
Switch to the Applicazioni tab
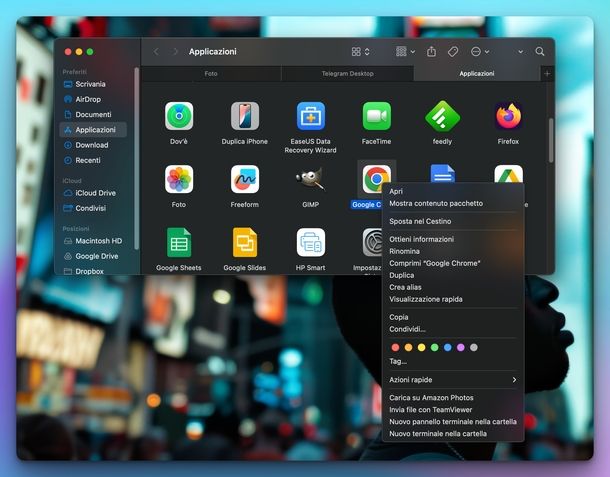click(x=477, y=74)
